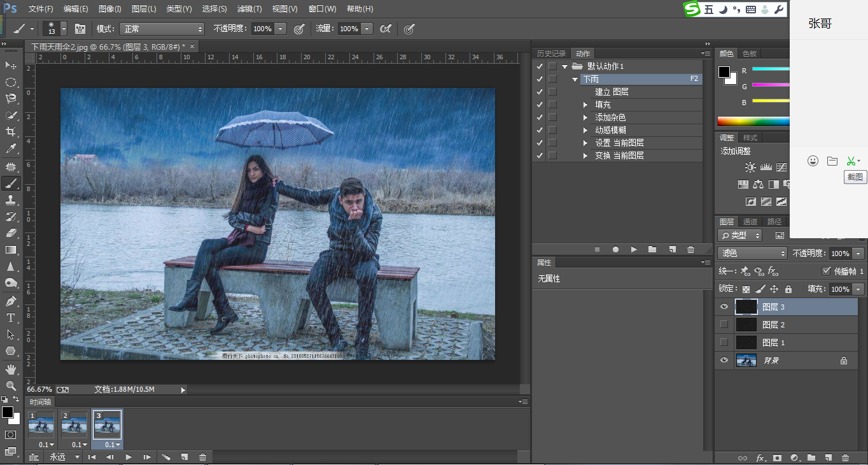Select the Pen tool
This screenshot has width=868, height=465.
11,301
